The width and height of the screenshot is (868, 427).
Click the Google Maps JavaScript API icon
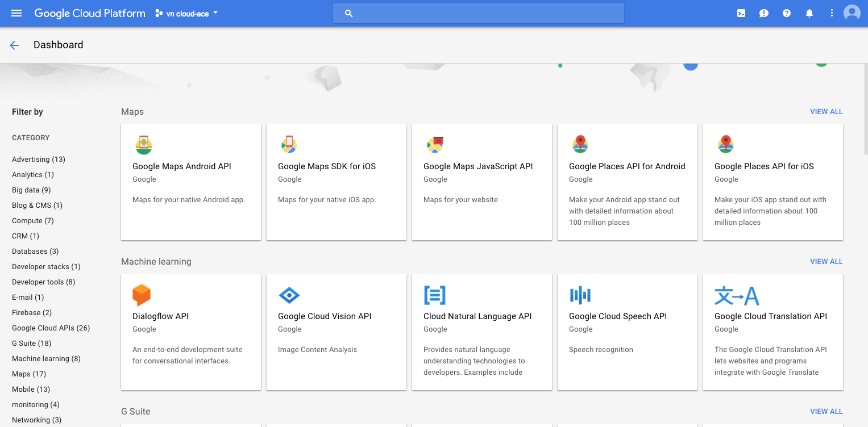point(435,145)
